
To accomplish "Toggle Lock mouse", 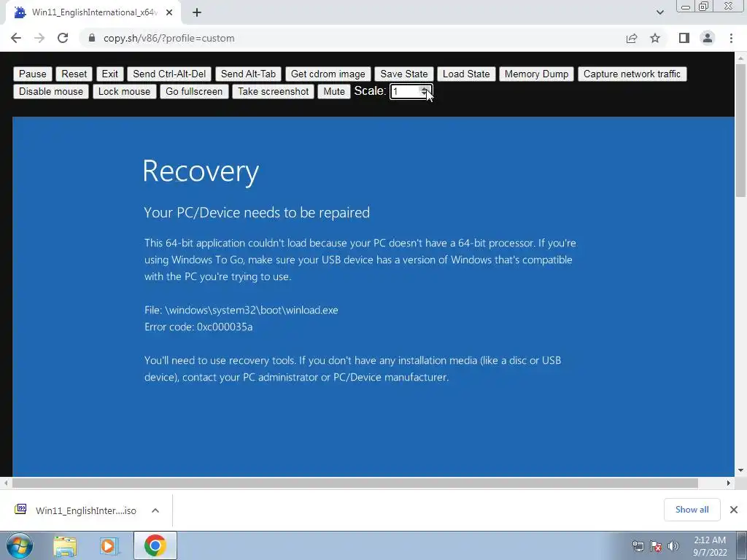I will coord(124,91).
